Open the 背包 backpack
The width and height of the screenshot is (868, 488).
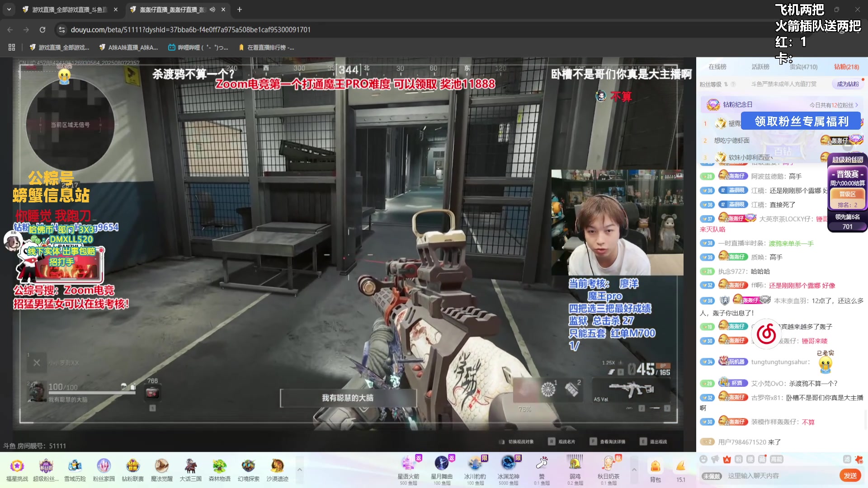tap(655, 470)
